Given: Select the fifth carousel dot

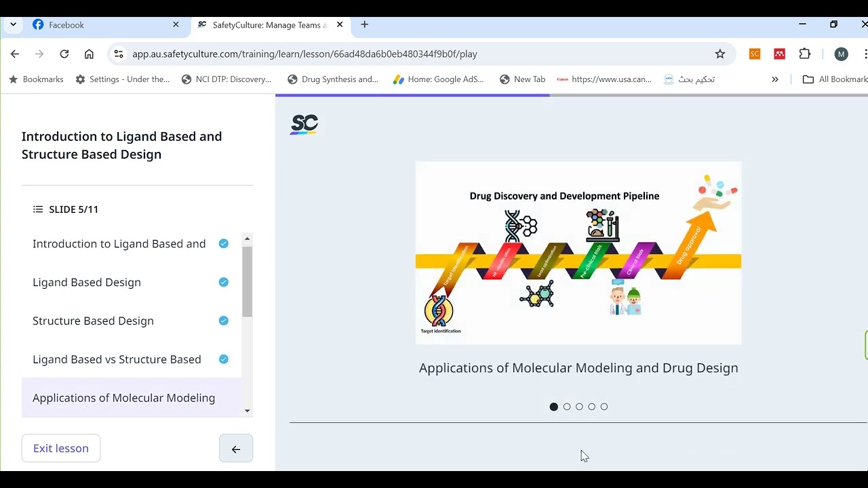Looking at the screenshot, I should [604, 407].
